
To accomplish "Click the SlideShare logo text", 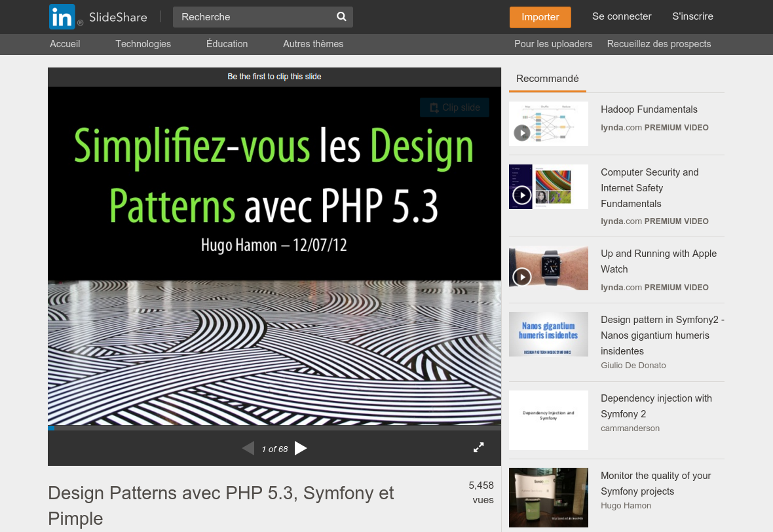I will (x=118, y=17).
